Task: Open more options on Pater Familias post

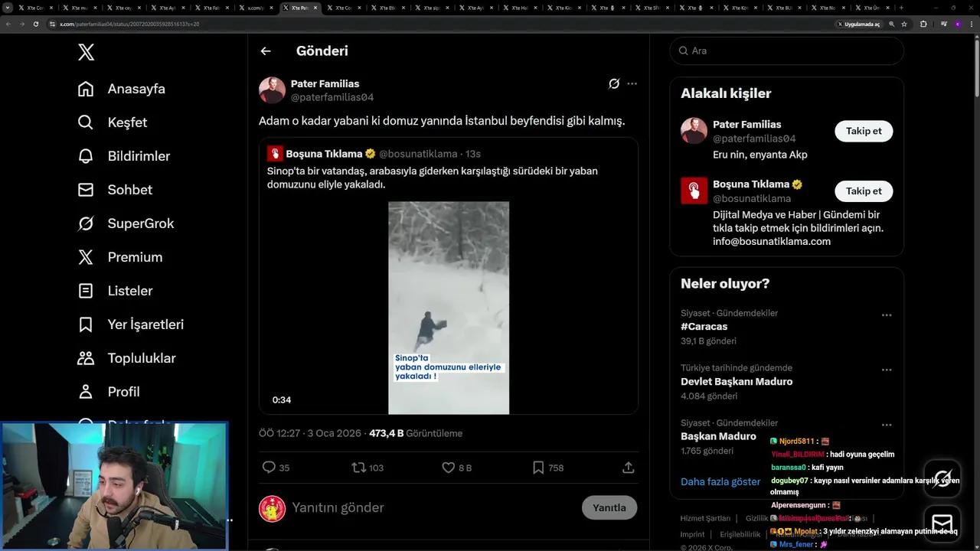Action: pyautogui.click(x=632, y=83)
